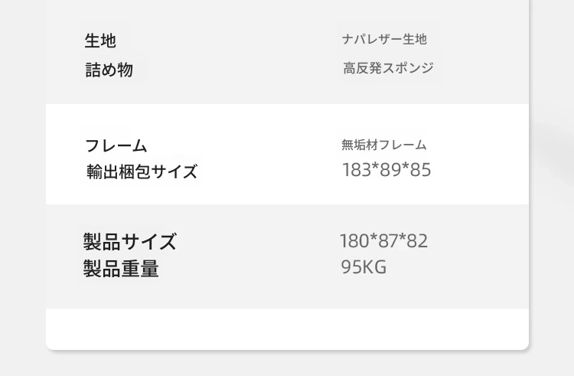Click the 無垢材 characters in frame value
The height and width of the screenshot is (392, 574).
360,145
